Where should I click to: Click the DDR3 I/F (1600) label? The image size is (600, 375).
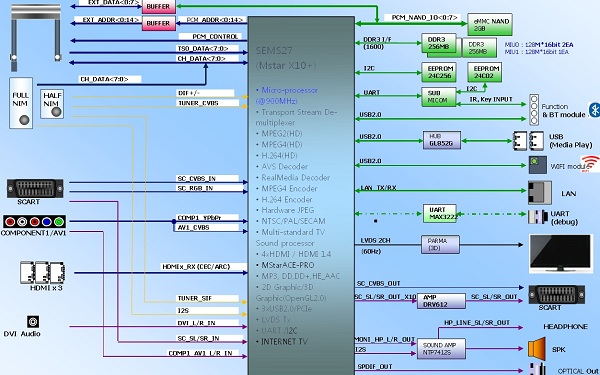point(377,43)
